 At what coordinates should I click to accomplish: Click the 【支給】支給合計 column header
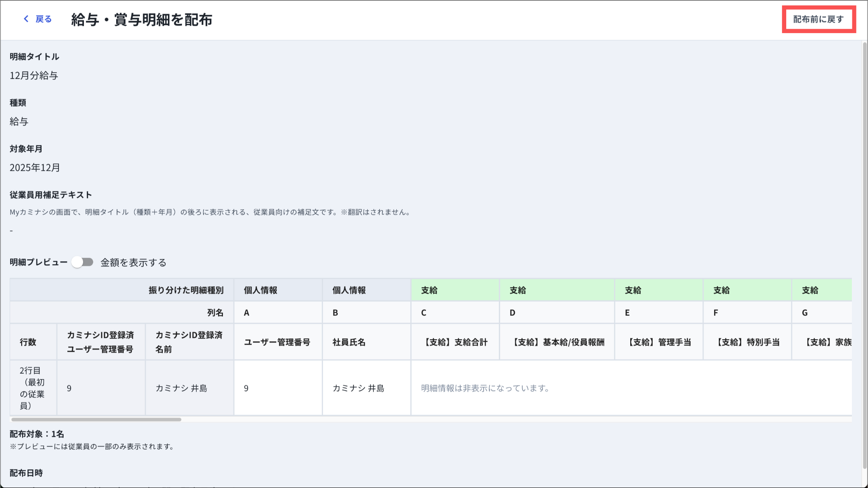tap(456, 342)
